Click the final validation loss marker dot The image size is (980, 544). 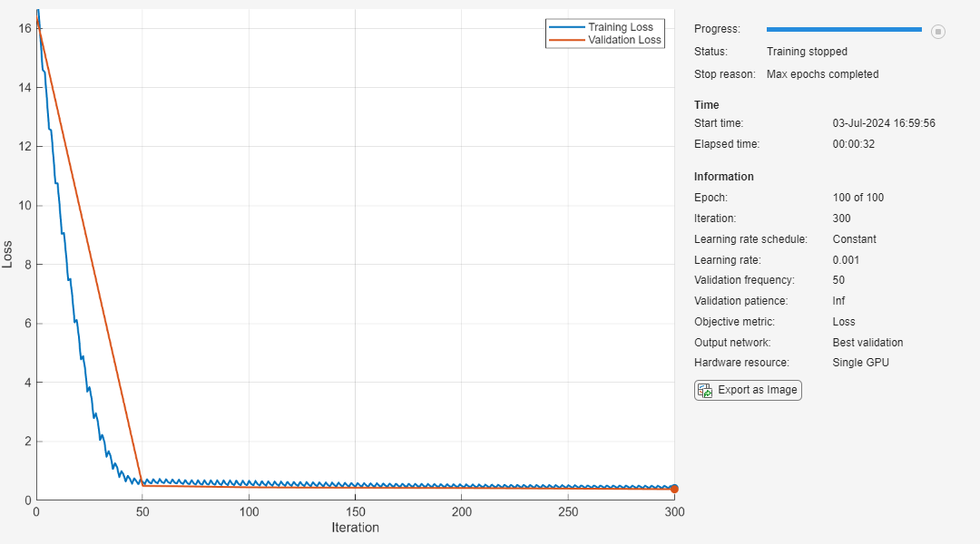tap(674, 489)
